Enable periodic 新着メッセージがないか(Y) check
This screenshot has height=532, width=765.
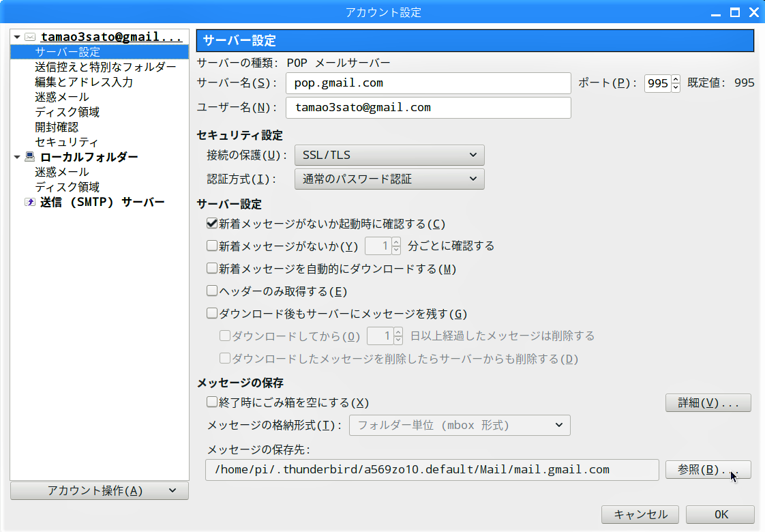[212, 246]
